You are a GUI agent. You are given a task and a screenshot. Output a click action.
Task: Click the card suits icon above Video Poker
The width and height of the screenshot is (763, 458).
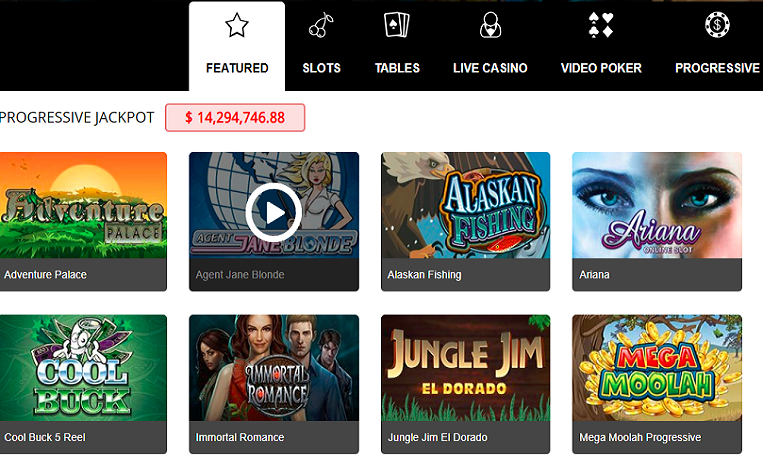click(x=601, y=25)
